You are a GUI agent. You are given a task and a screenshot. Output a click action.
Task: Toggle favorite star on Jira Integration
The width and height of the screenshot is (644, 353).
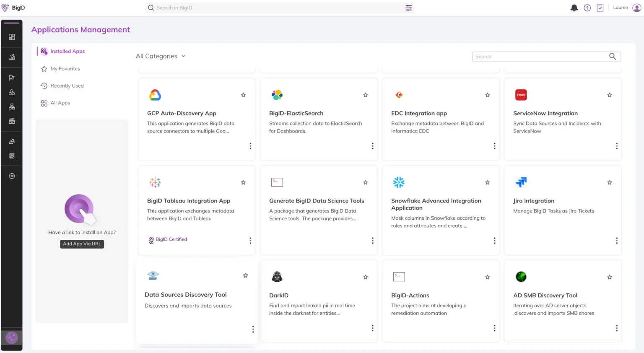pos(610,182)
